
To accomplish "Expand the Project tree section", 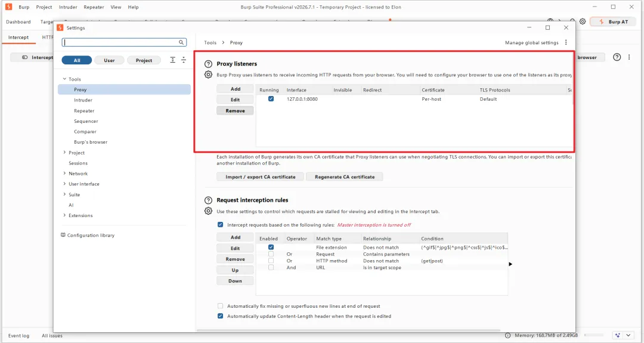I will point(64,152).
